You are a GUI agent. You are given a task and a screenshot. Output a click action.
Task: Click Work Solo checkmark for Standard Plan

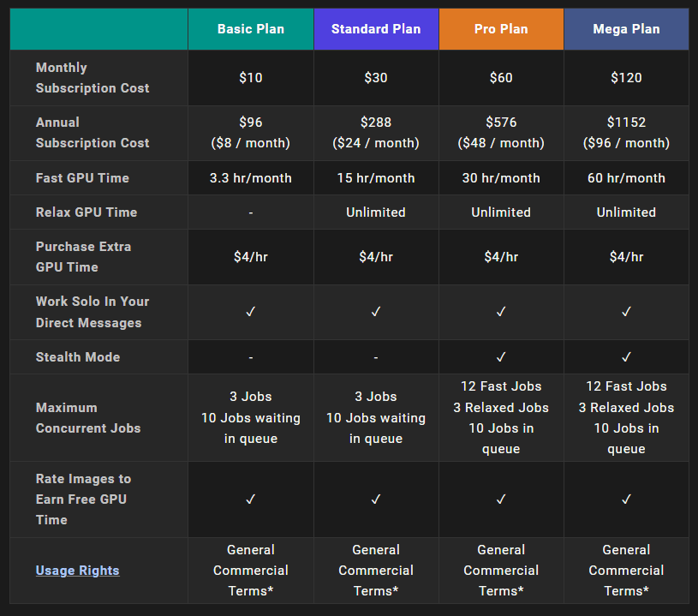pos(376,312)
